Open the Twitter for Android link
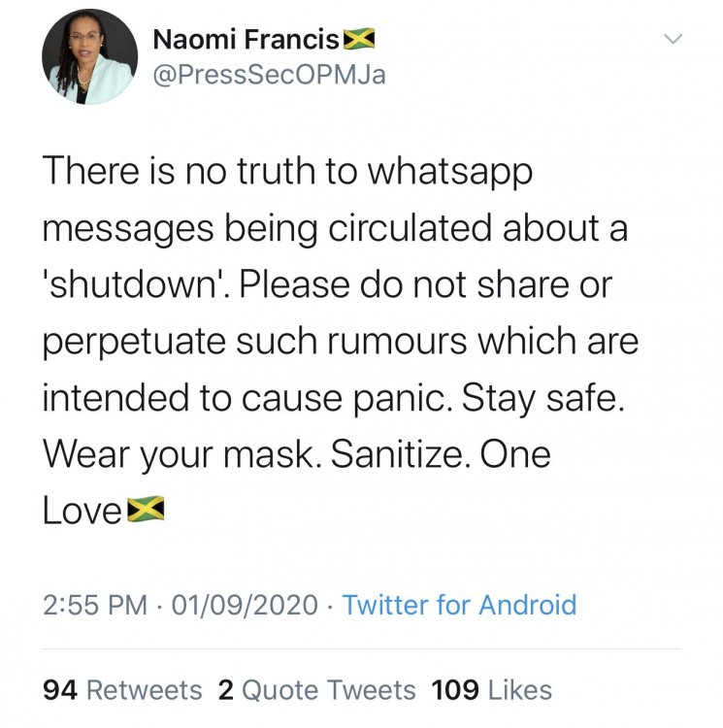 [x=459, y=606]
